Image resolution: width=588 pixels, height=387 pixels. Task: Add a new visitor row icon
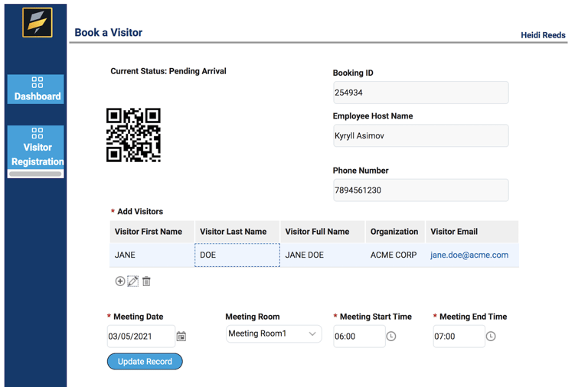[x=120, y=281]
